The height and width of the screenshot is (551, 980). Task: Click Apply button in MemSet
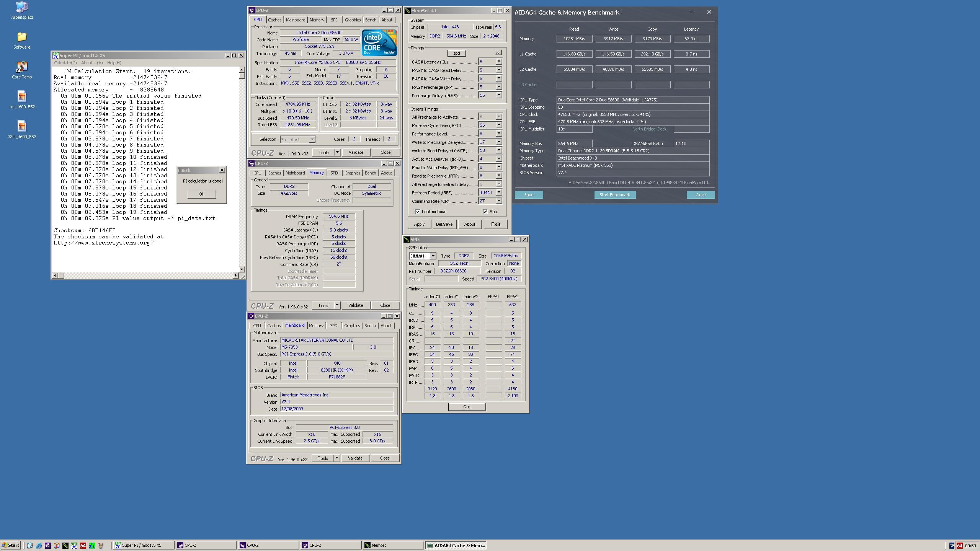(x=419, y=224)
